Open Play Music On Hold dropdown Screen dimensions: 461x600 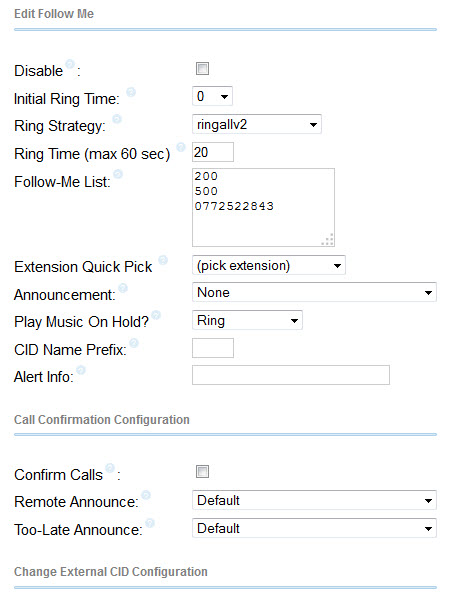click(x=247, y=320)
